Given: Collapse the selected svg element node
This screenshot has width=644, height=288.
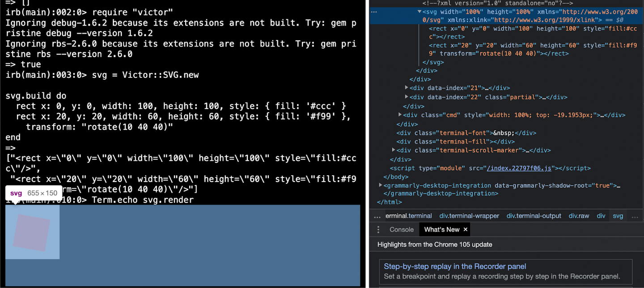Looking at the screenshot, I should click(419, 12).
